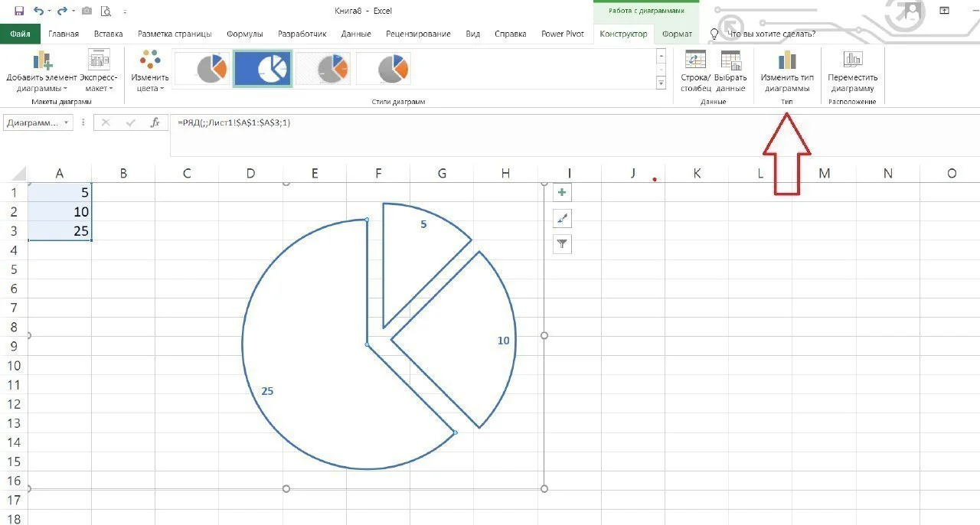980x525 pixels.
Task: Select the first chart style thumbnail
Action: pyautogui.click(x=201, y=69)
